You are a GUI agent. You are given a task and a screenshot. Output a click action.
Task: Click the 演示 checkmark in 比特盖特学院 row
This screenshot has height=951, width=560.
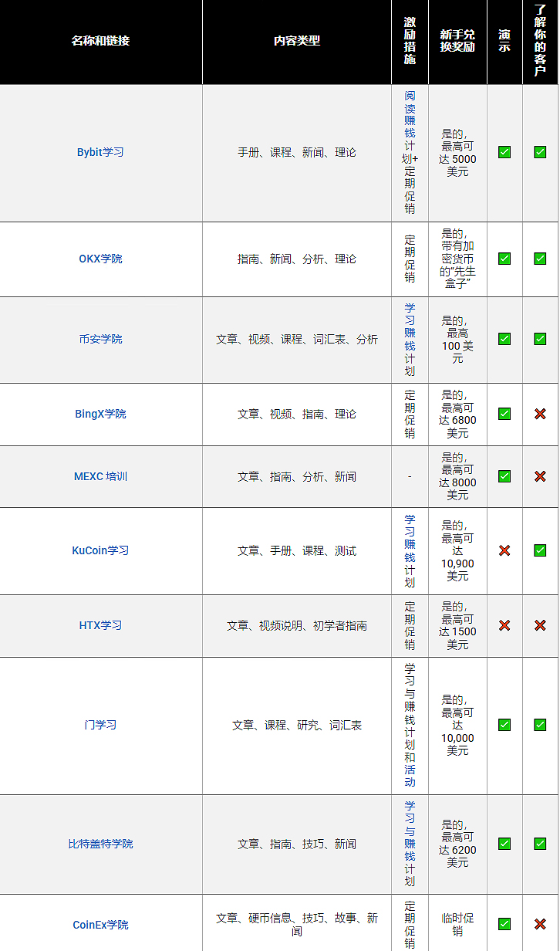pyautogui.click(x=504, y=844)
